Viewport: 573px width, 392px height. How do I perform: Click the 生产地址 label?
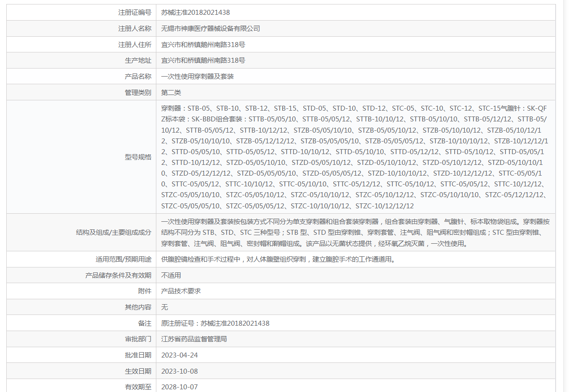138,60
